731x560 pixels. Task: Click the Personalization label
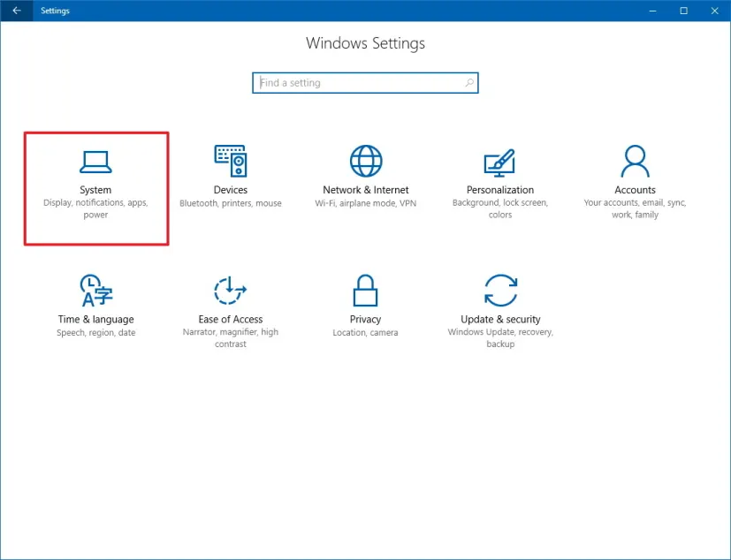pos(500,190)
